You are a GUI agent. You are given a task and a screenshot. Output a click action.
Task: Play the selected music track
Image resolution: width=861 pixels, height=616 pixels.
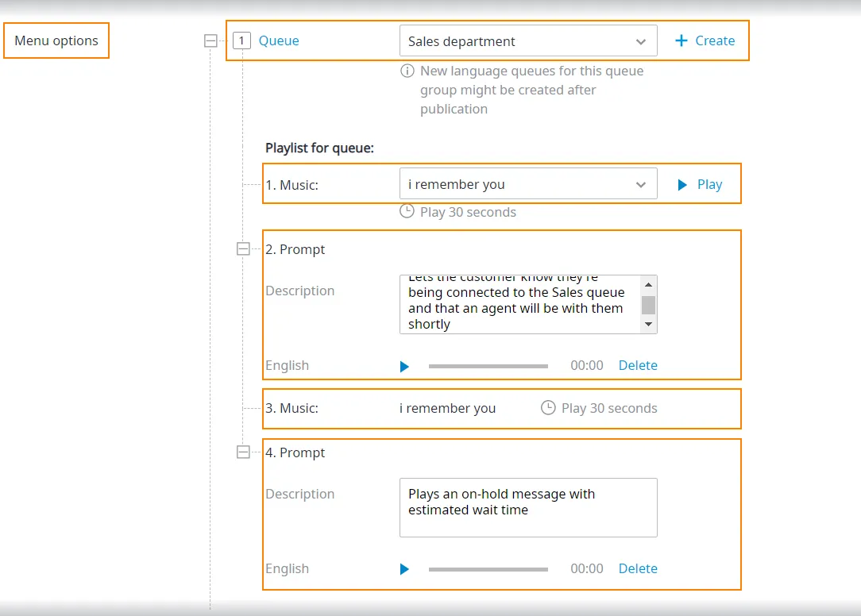pyautogui.click(x=700, y=184)
